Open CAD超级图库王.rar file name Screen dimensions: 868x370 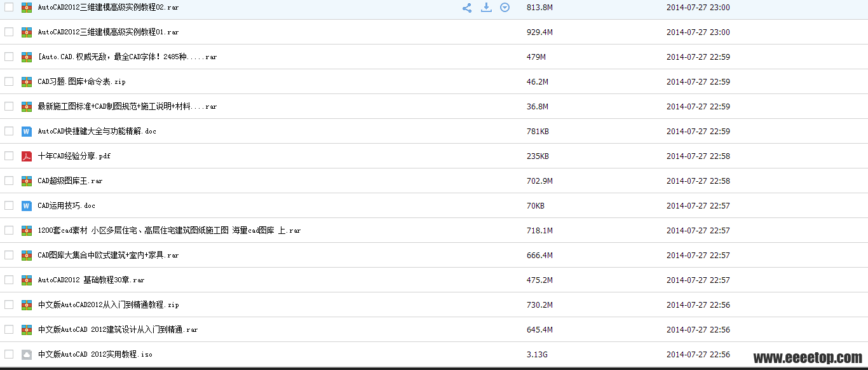pos(70,181)
